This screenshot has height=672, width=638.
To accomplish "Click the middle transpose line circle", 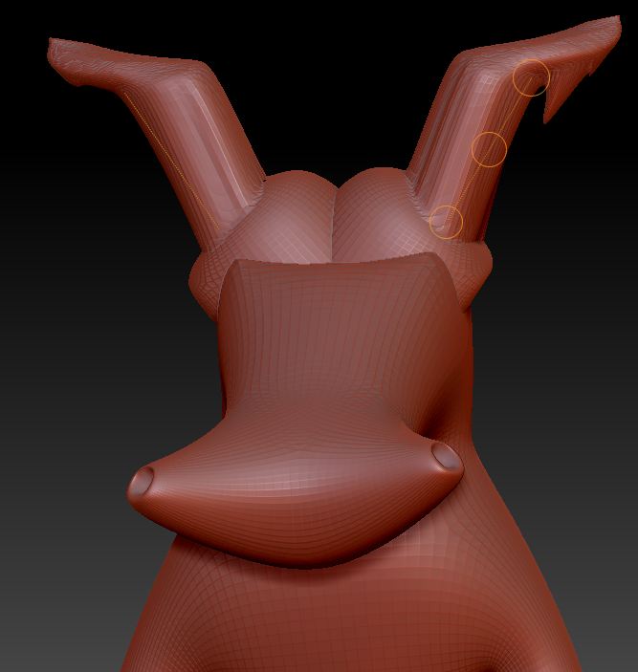I will (x=489, y=149).
